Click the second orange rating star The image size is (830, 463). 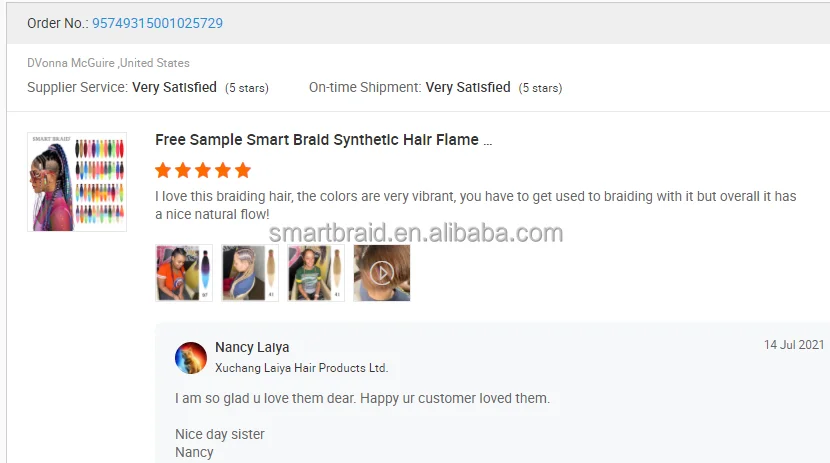click(x=183, y=170)
